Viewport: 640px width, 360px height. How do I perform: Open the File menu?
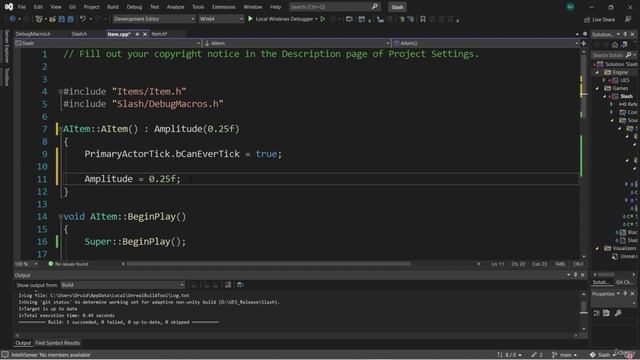pyautogui.click(x=22, y=7)
